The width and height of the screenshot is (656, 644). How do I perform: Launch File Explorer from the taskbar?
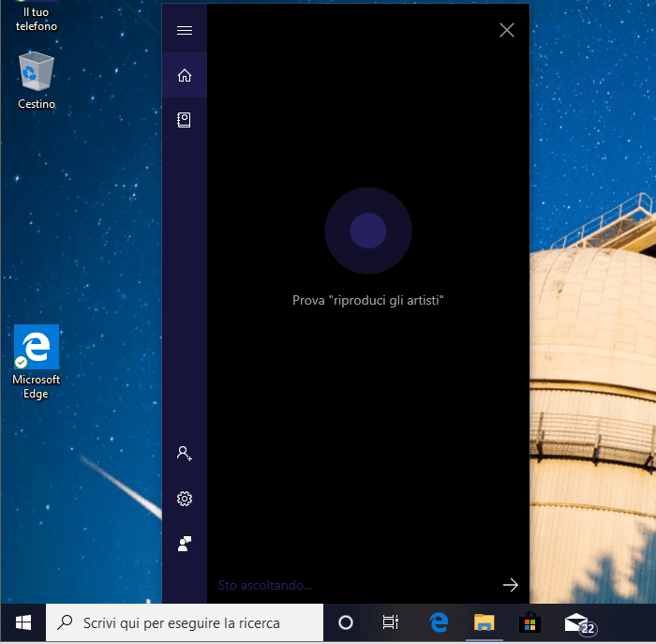pyautogui.click(x=484, y=622)
